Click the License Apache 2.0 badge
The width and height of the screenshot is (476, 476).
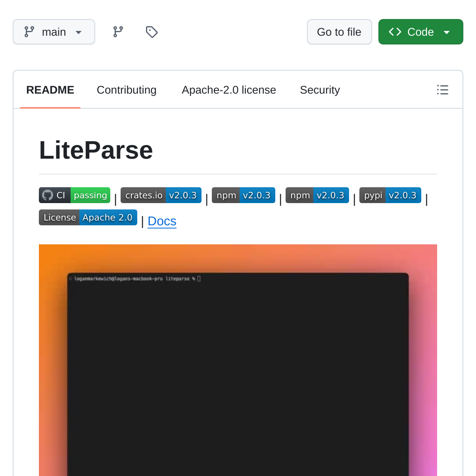click(88, 217)
